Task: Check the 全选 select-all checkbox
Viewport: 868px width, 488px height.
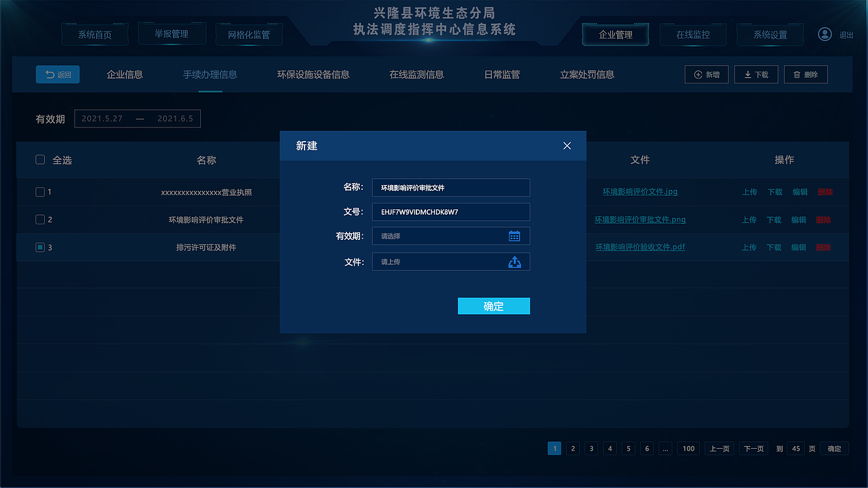Action: [x=40, y=159]
